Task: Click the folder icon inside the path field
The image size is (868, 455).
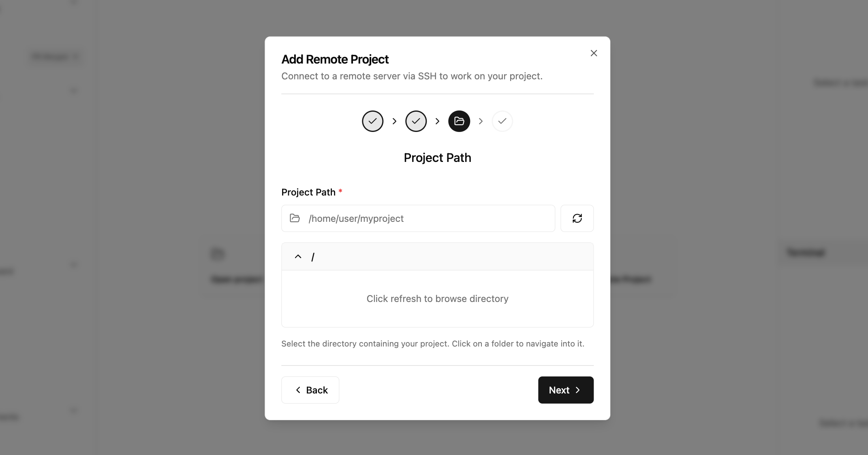Action: pos(295,218)
